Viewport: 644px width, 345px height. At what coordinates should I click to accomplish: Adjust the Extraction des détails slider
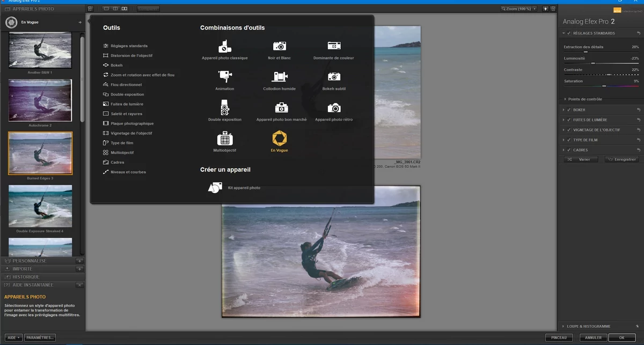(586, 52)
